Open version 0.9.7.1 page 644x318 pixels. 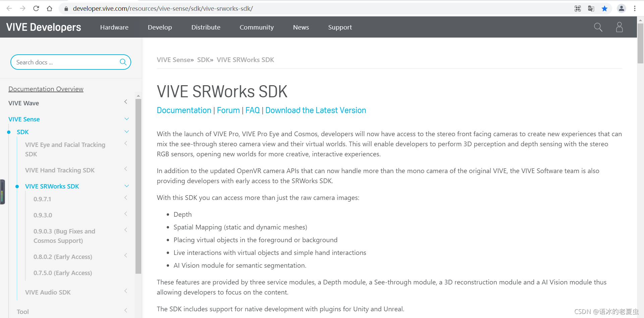pos(42,199)
